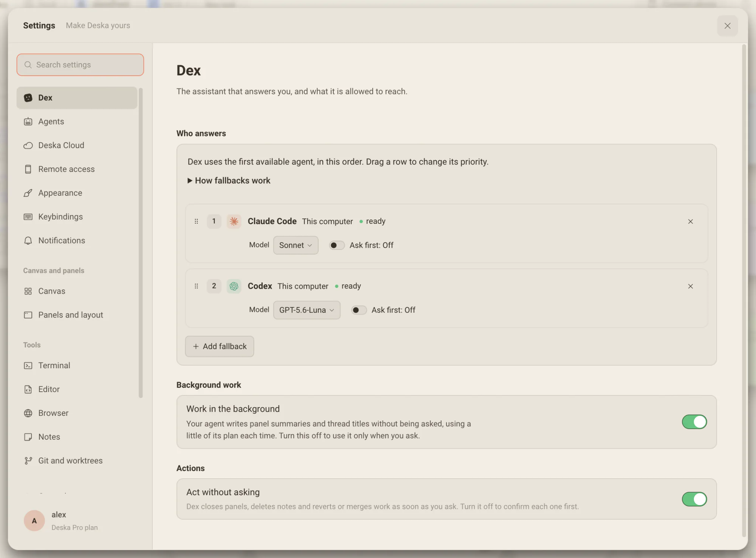756x558 pixels.
Task: Click priority number 2 badge
Action: click(x=214, y=286)
